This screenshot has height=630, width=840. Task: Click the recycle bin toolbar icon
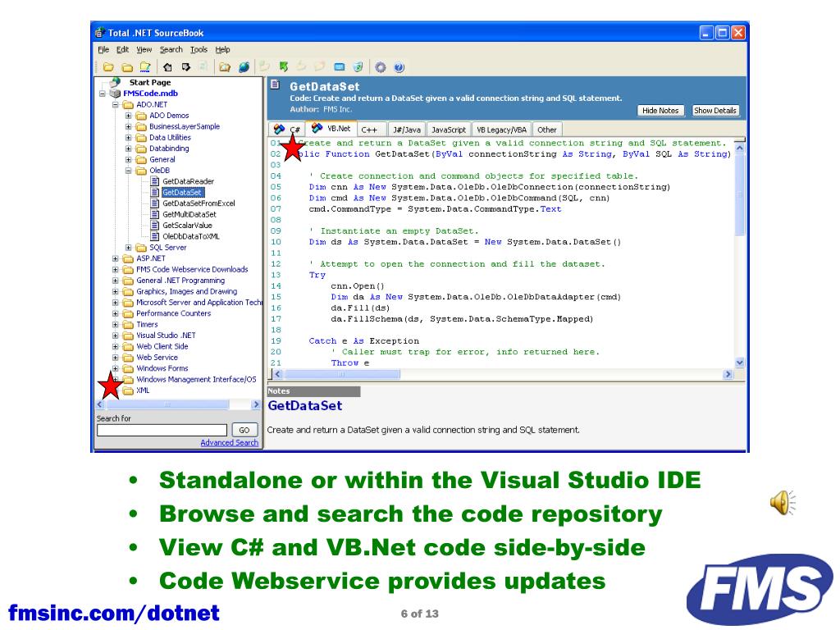click(x=358, y=67)
